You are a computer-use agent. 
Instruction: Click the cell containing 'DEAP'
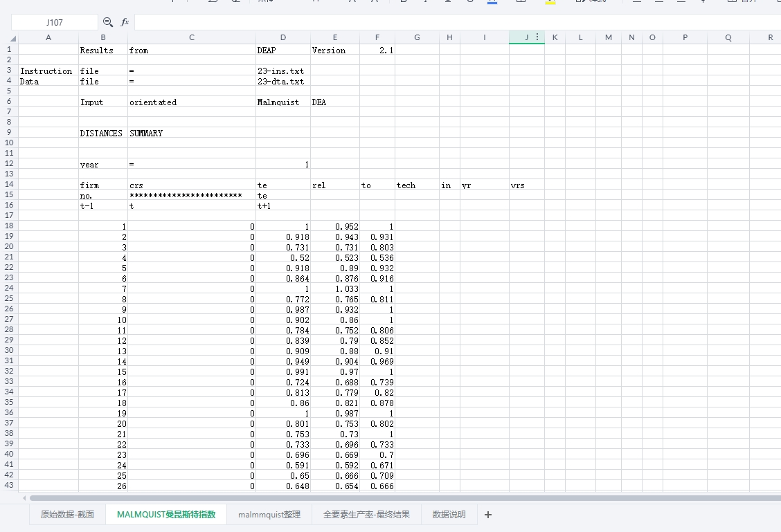tap(283, 50)
